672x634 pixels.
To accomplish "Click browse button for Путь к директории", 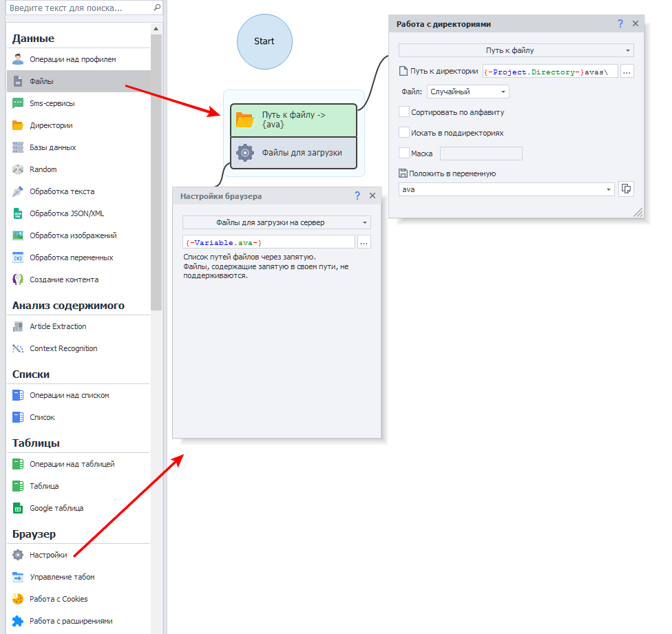I will (x=627, y=72).
